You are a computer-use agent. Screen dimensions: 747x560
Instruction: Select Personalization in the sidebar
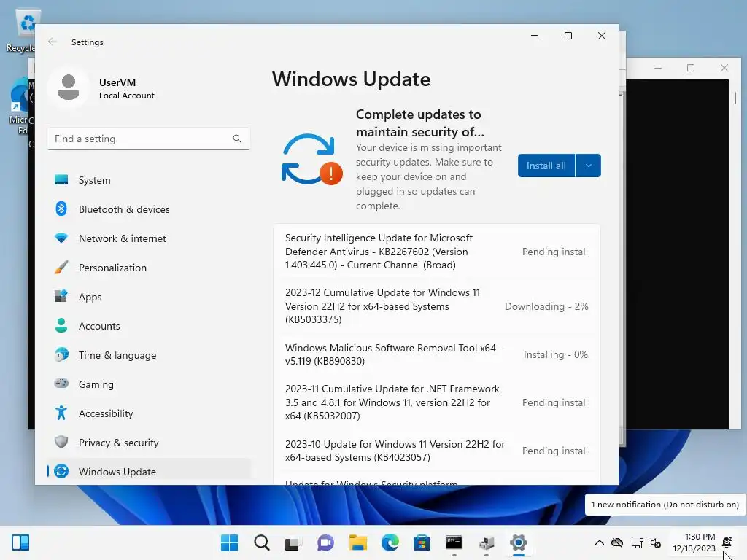pyautogui.click(x=149, y=268)
